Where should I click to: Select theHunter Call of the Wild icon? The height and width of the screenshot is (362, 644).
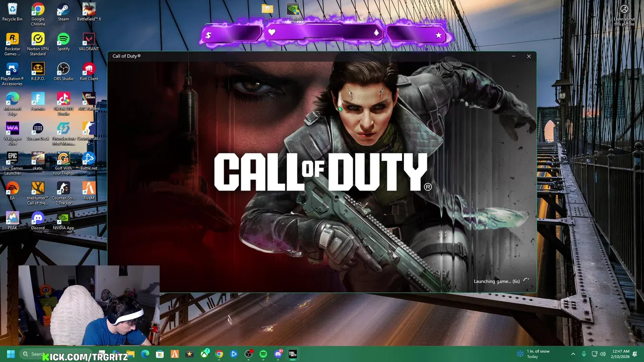(38, 194)
